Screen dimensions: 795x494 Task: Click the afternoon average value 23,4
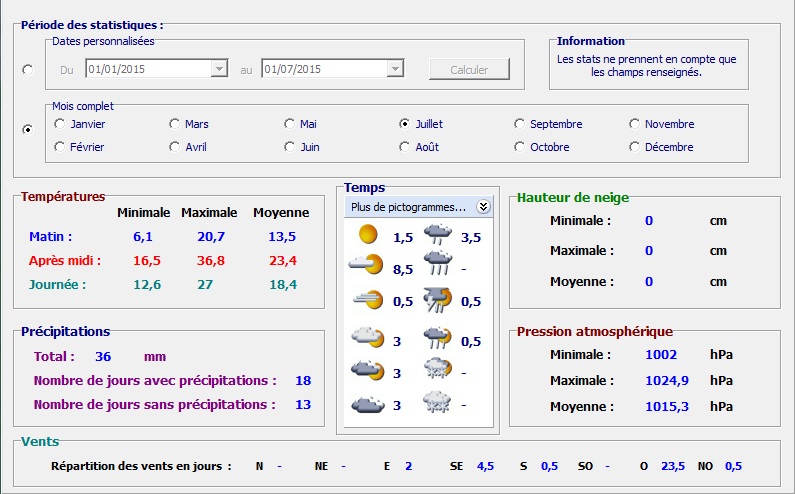click(283, 261)
